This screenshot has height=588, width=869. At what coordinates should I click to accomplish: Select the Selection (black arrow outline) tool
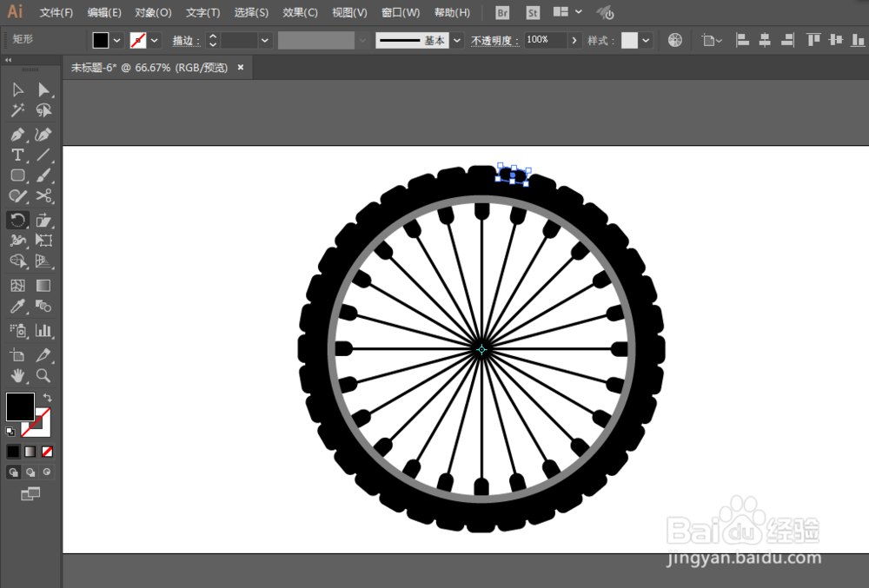pyautogui.click(x=17, y=89)
